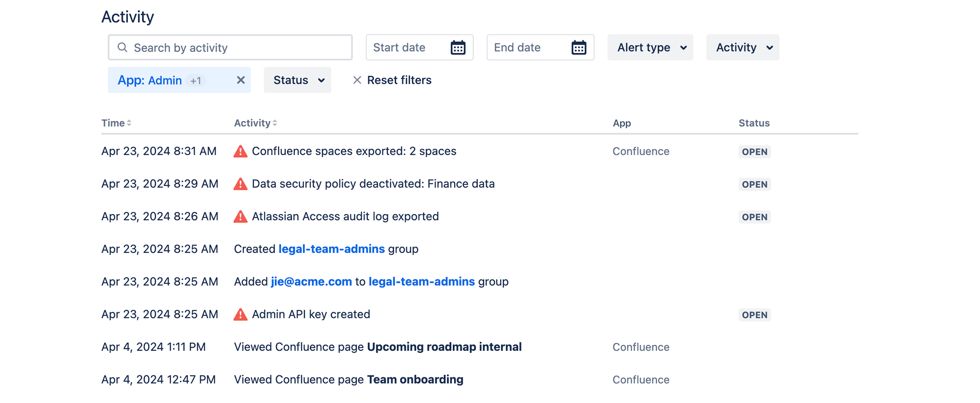Viewport: 980px width, 403px height.
Task: Click Confluence app cell in Upcoming roadmap row
Action: (x=641, y=347)
